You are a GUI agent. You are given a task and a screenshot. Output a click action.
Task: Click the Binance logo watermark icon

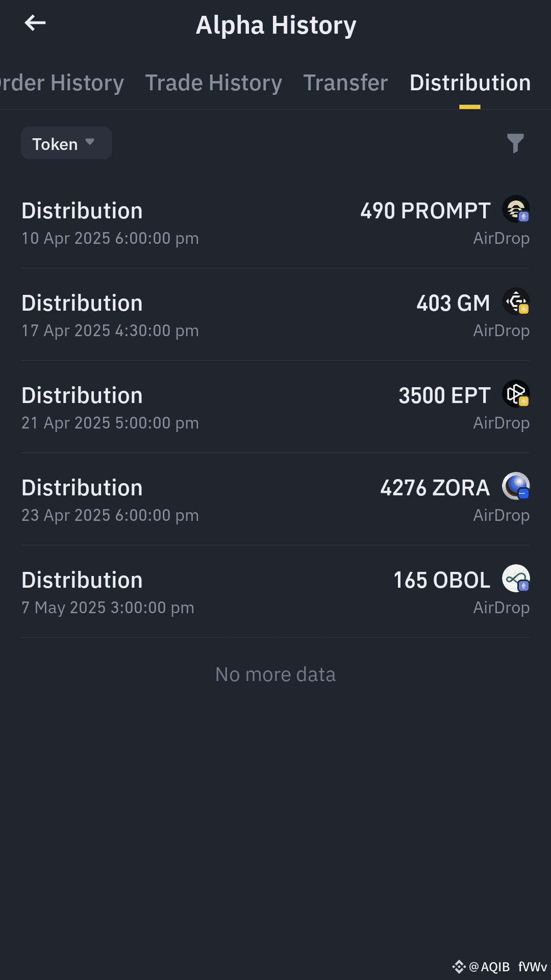459,967
